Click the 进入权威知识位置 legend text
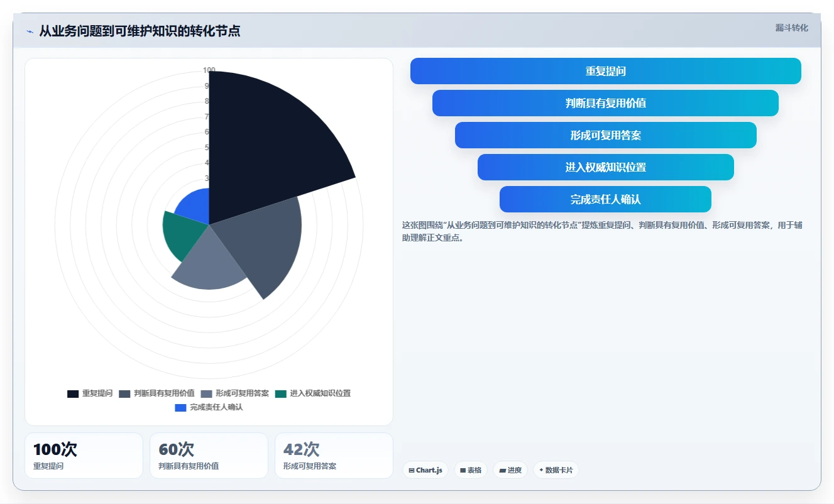Viewport: 834px width, 504px height. (x=321, y=394)
